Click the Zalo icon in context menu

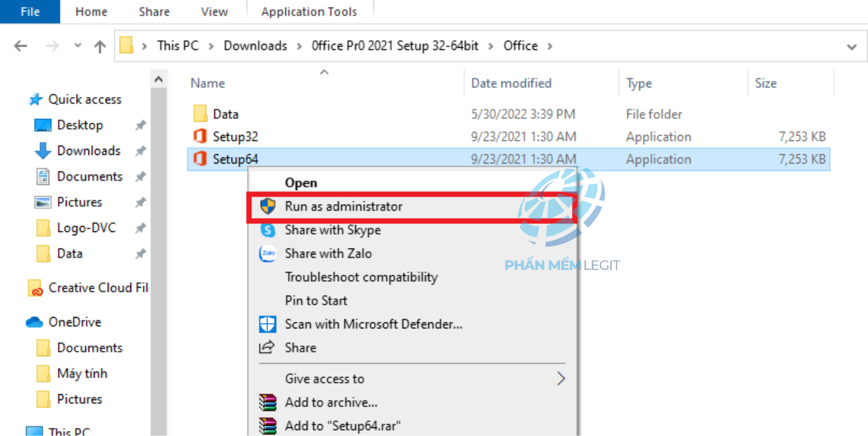(x=267, y=254)
